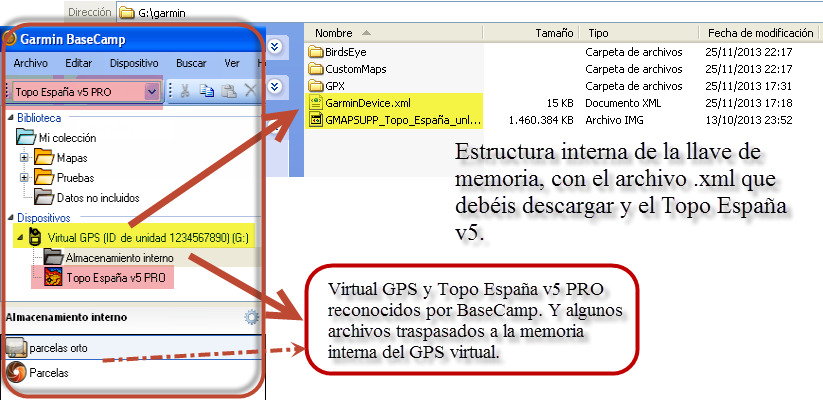This screenshot has width=823, height=401.
Task: Click the Almacenamiento interno folder icon
Action: pos(53,257)
